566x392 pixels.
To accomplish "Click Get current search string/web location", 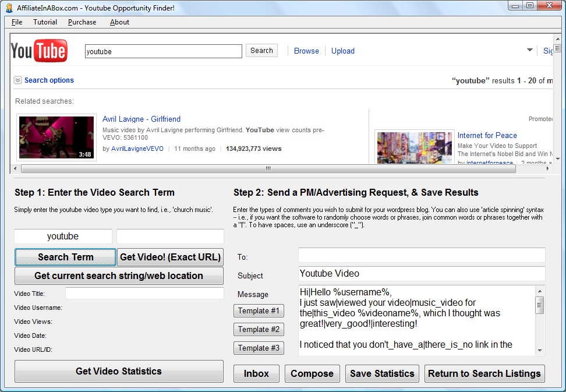I will (x=119, y=276).
